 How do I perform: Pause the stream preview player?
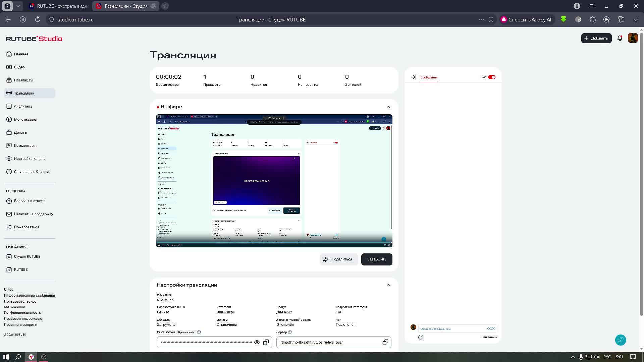click(164, 245)
